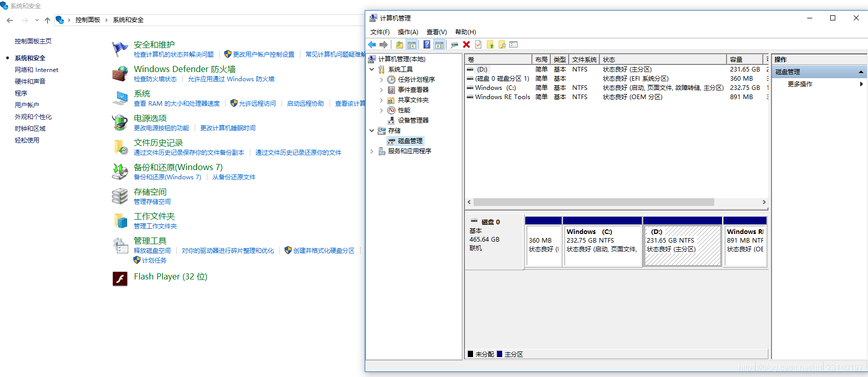868x377 pixels.
Task: Expand the 服务和应用程序 tree node
Action: click(x=372, y=151)
